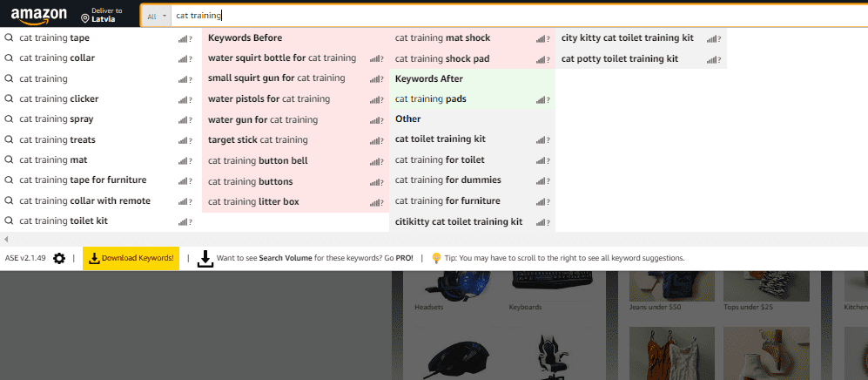Click the Download Keywords! button
This screenshot has width=868, height=380.
click(131, 258)
